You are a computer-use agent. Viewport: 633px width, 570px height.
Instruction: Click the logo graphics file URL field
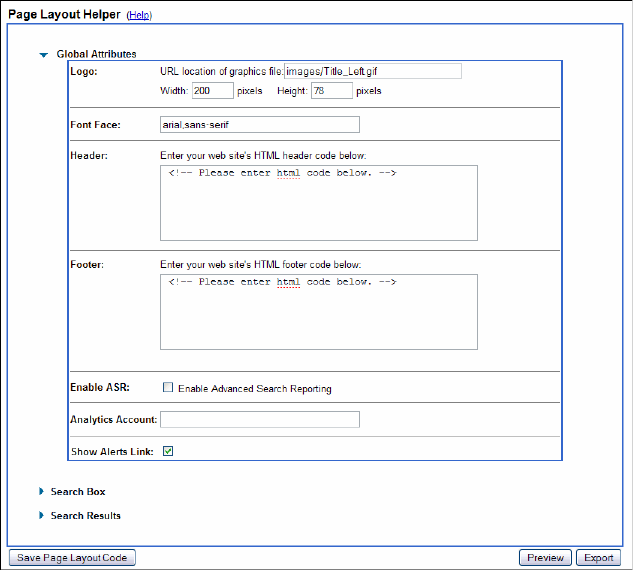coord(372,71)
